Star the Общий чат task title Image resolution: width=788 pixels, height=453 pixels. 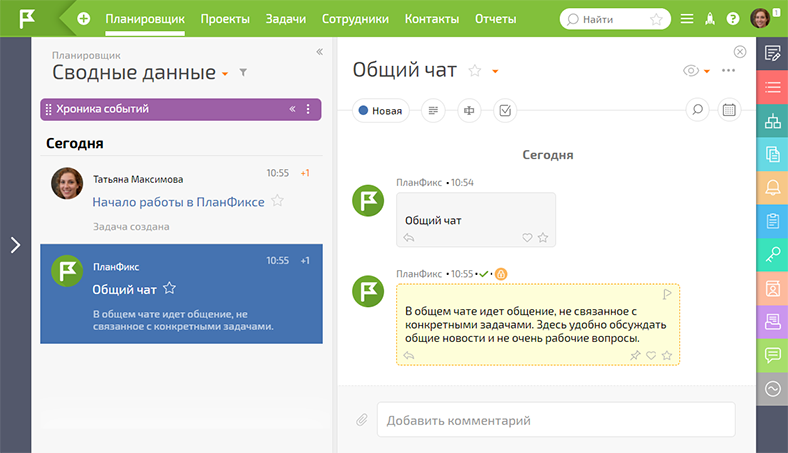tap(474, 71)
